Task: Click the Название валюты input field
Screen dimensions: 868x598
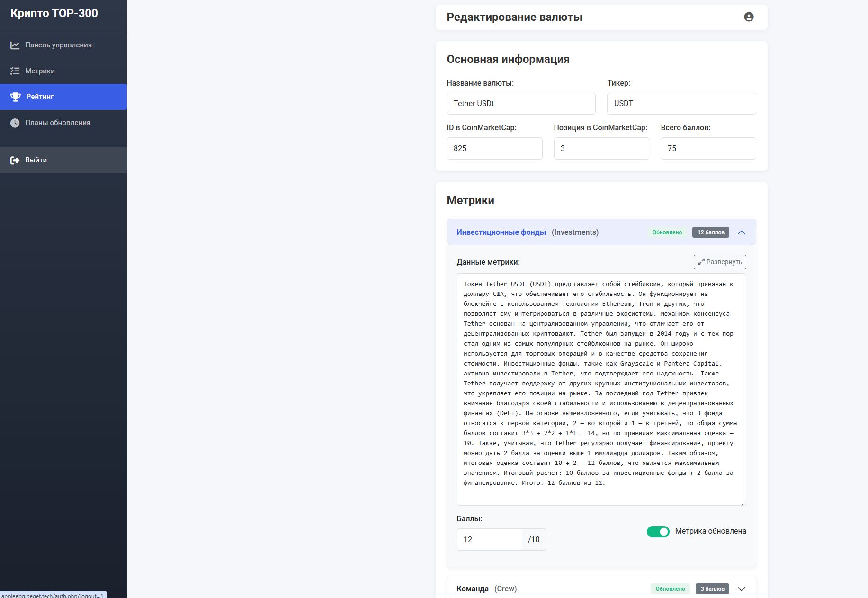Action: tap(521, 104)
